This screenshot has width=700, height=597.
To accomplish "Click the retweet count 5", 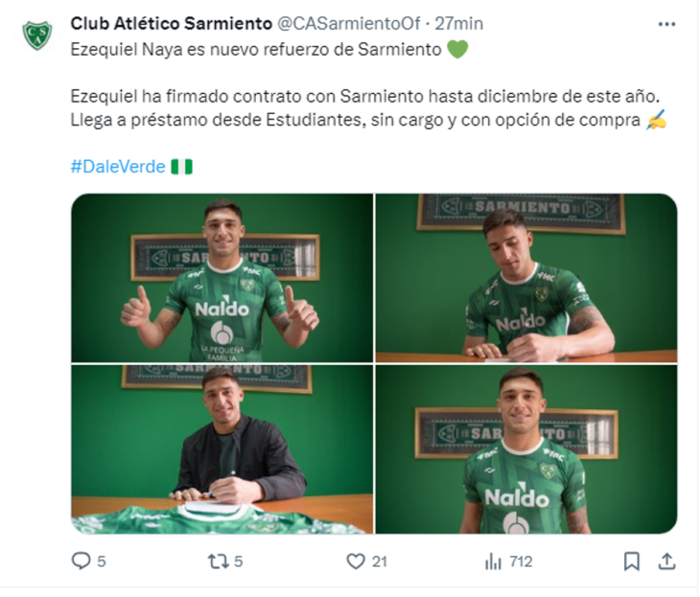I will (239, 562).
